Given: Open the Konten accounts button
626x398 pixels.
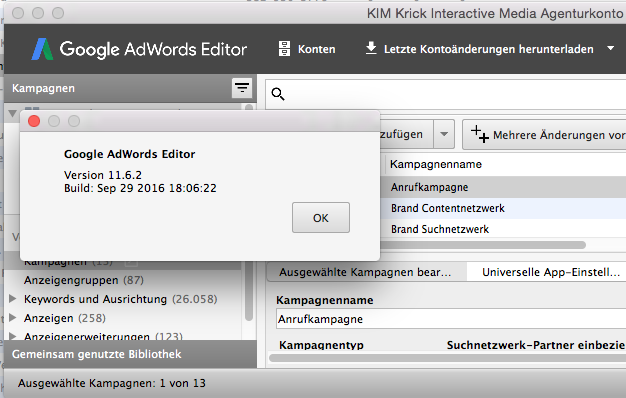Looking at the screenshot, I should pyautogui.click(x=307, y=49).
